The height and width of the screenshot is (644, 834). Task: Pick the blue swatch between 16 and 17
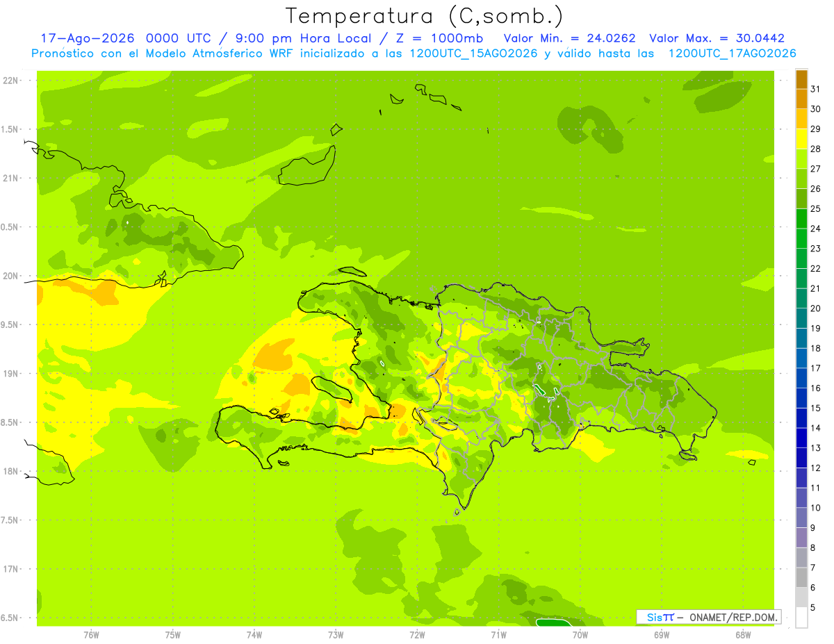801,378
